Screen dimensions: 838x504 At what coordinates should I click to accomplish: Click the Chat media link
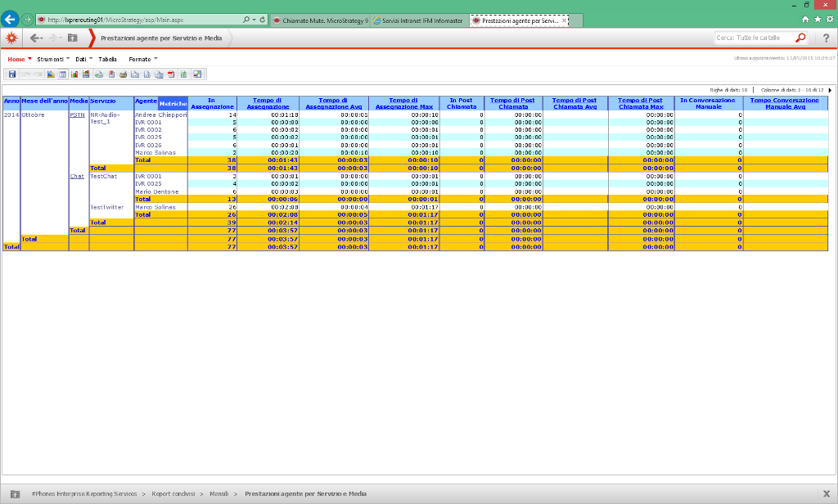77,177
